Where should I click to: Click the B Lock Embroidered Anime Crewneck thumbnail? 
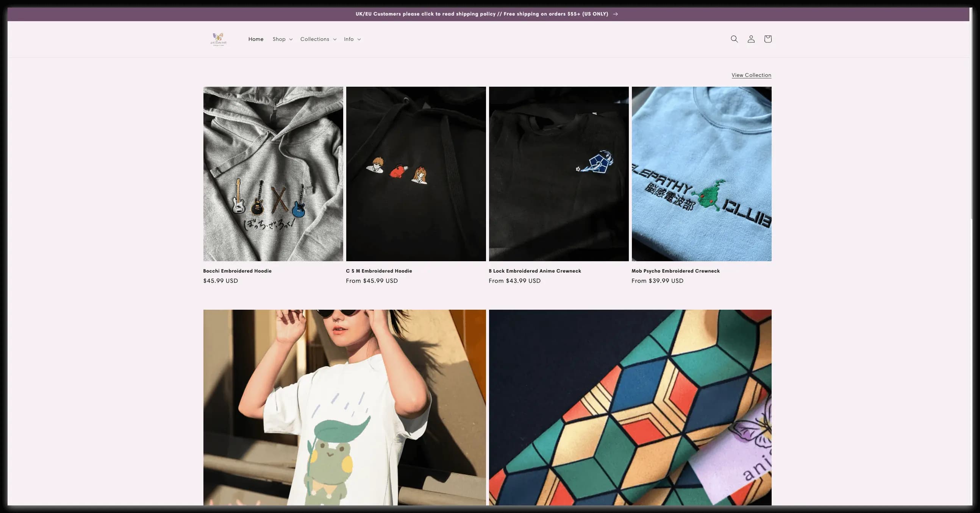point(559,174)
